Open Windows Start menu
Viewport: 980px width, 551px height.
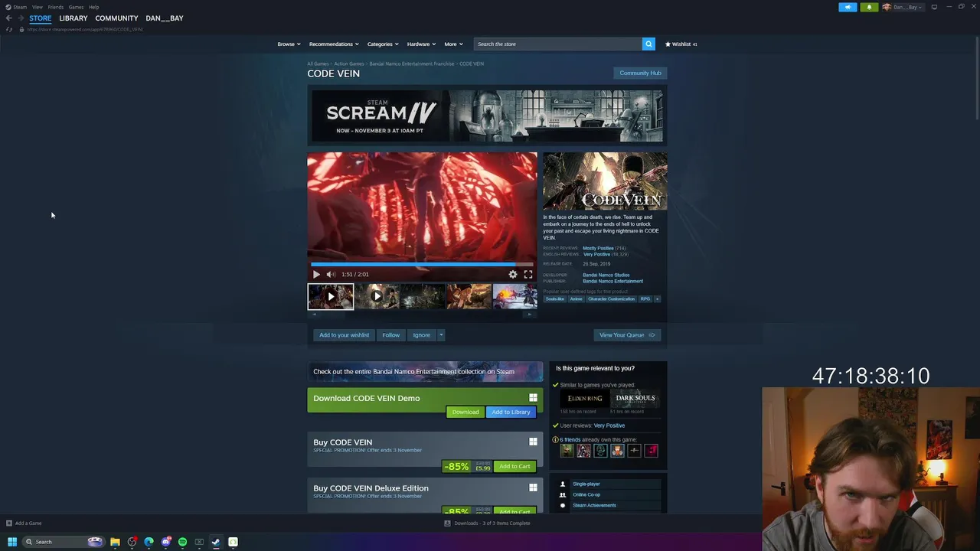pyautogui.click(x=12, y=542)
